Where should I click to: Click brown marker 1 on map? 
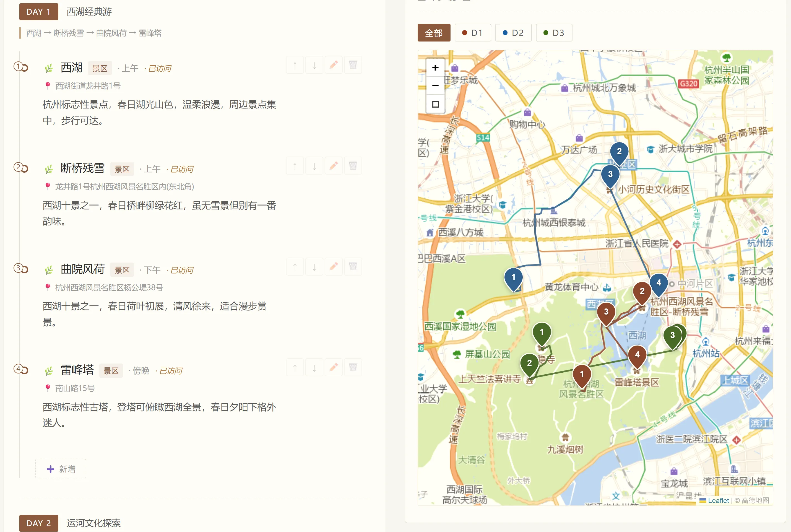pos(582,376)
